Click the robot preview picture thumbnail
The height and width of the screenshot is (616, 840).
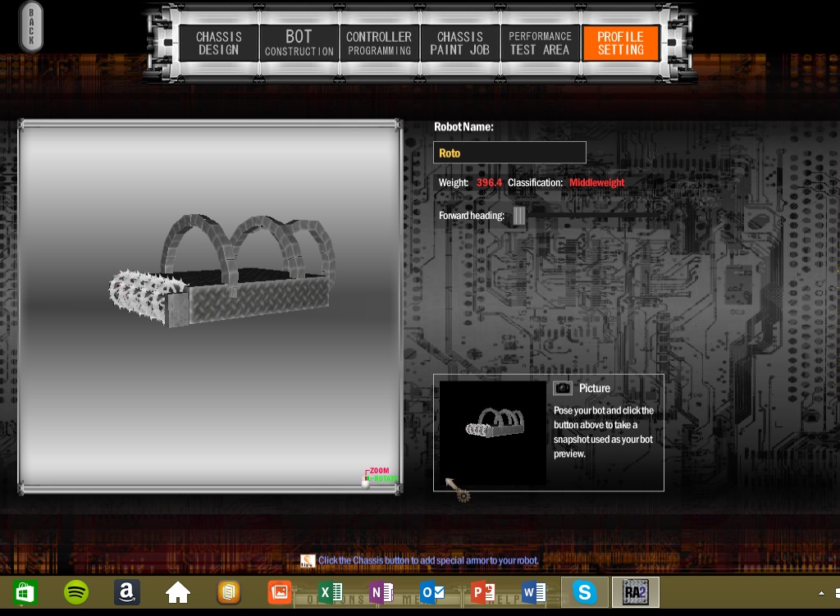[493, 433]
